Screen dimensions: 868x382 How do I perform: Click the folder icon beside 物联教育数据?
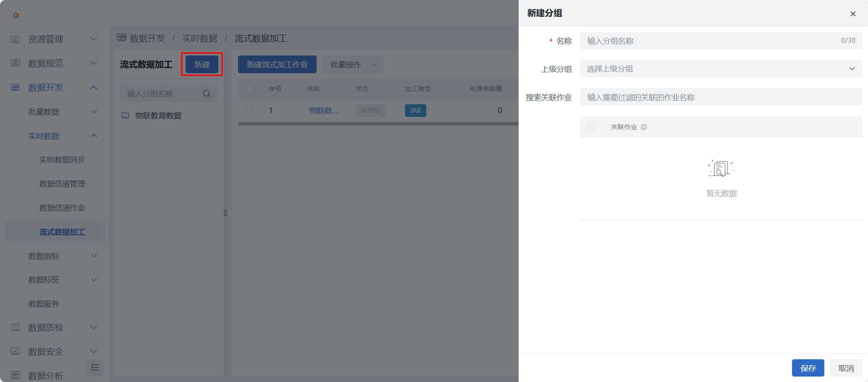[126, 116]
